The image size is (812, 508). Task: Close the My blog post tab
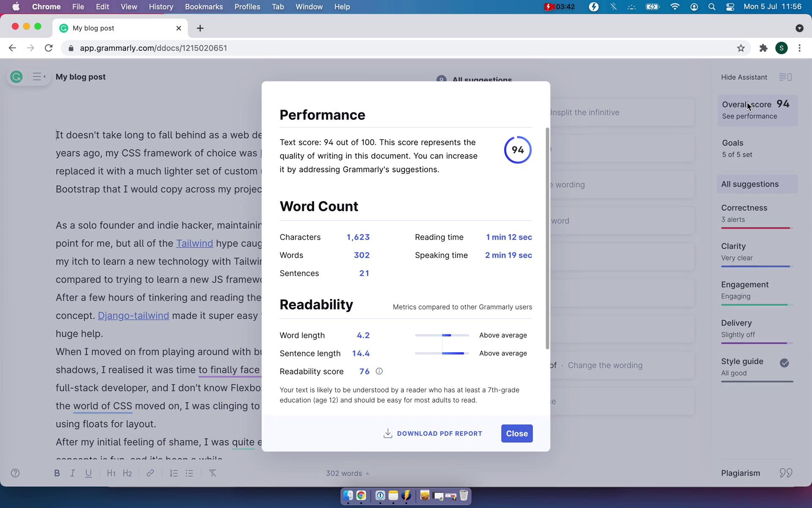(x=178, y=28)
